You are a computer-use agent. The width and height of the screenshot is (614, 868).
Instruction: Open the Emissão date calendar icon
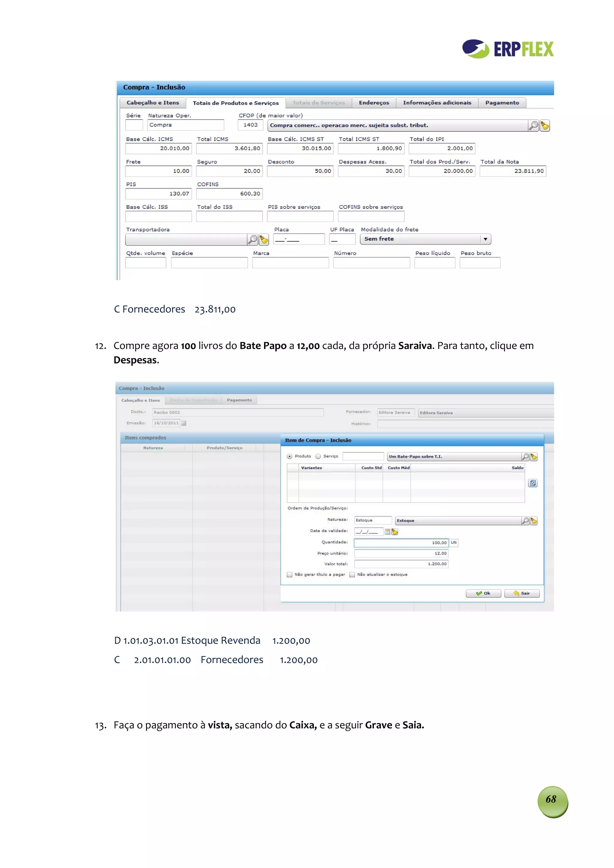[184, 423]
